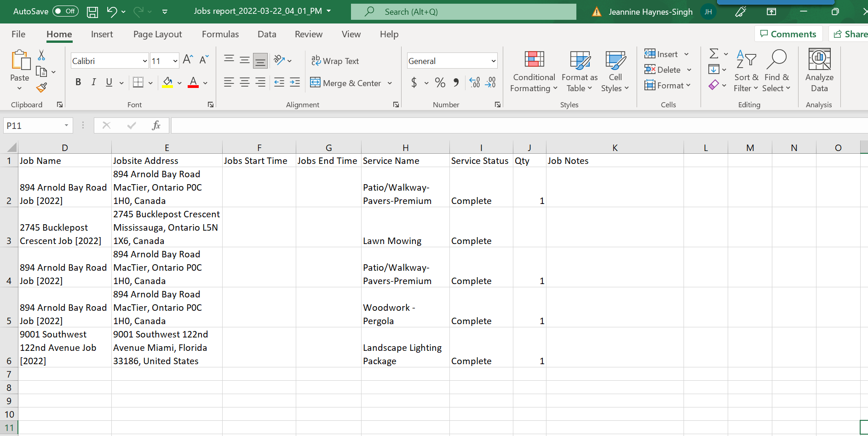Click the Save floppy disk icon
This screenshot has height=436, width=868.
(x=92, y=12)
